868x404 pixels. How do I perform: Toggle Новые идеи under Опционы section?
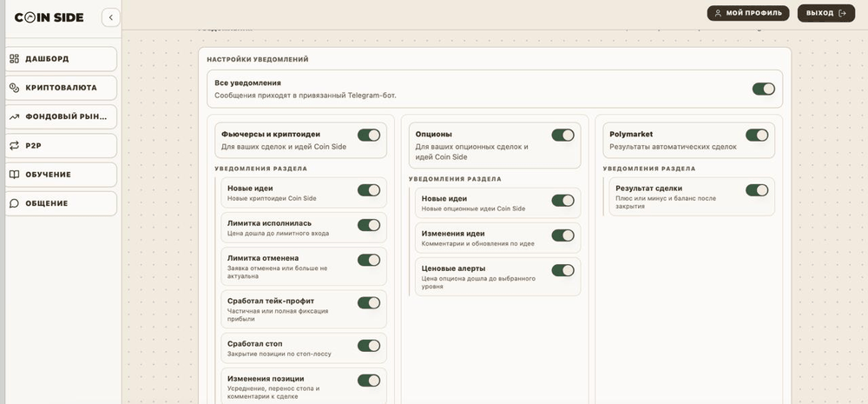tap(563, 200)
